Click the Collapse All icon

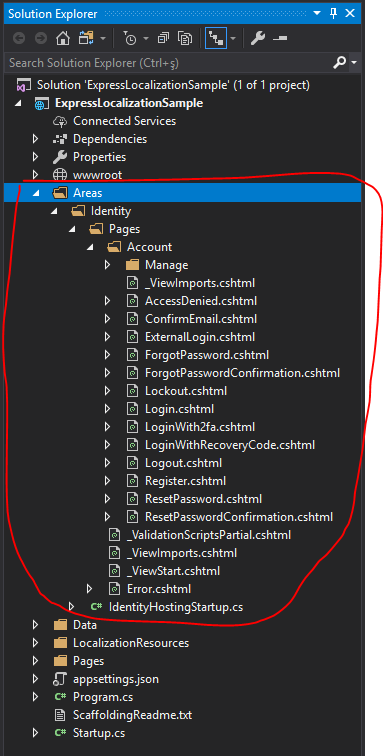[164, 38]
